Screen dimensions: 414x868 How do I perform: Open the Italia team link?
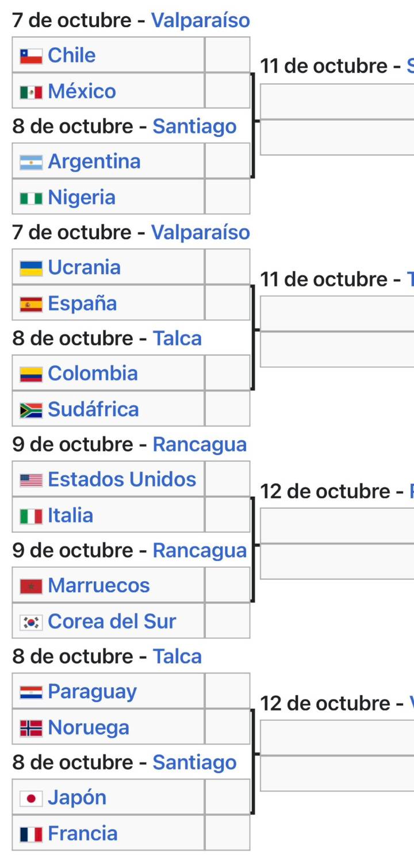(x=70, y=516)
